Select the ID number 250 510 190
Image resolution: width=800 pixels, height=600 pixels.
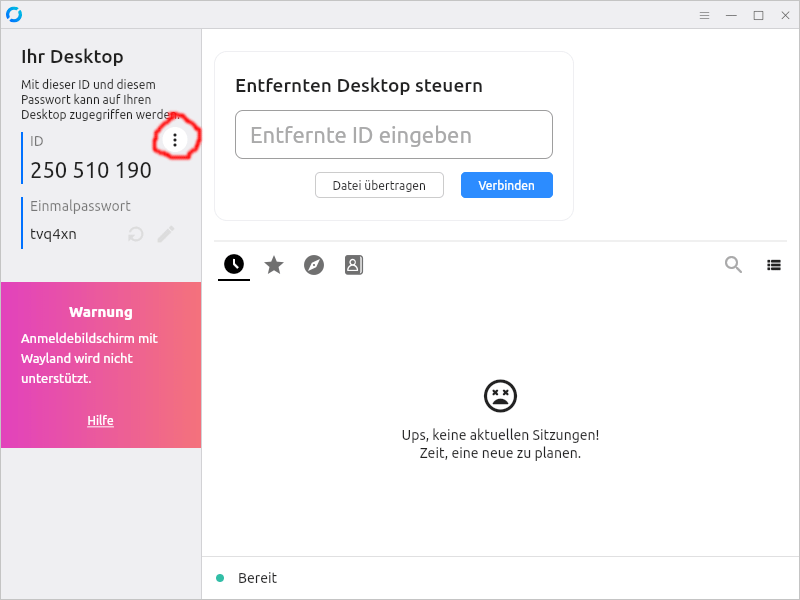[91, 170]
